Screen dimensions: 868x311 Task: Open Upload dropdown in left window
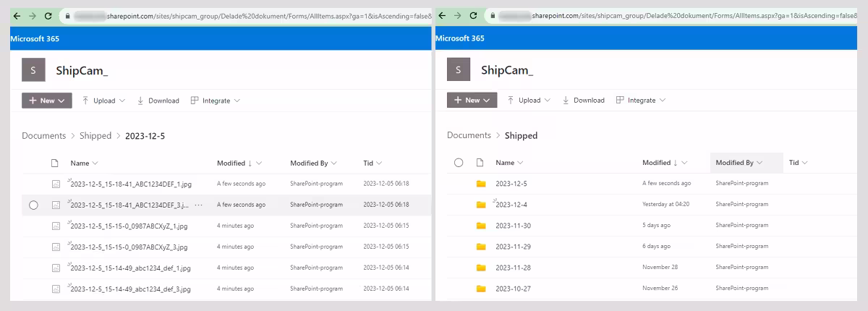(103, 101)
